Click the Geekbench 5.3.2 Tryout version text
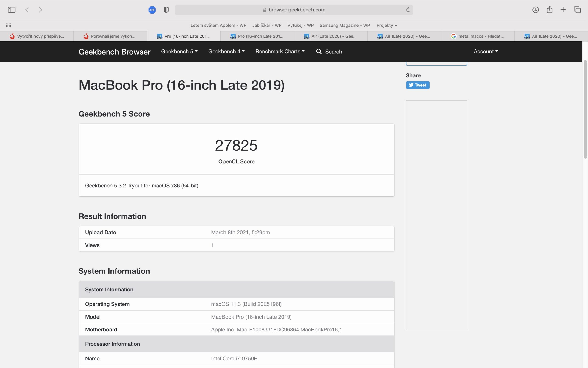Viewport: 588px width, 368px height. [141, 185]
